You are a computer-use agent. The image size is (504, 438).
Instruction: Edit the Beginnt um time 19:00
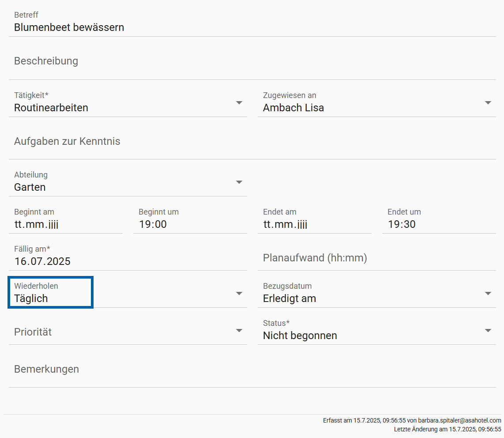[x=190, y=224]
